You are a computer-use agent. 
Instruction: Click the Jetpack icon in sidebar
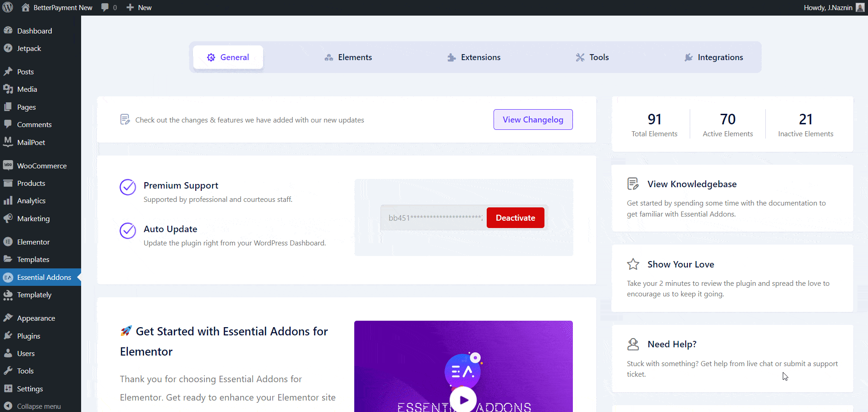(8, 48)
